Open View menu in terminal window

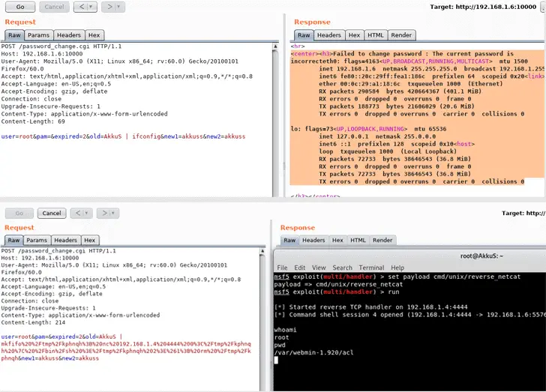pos(319,268)
